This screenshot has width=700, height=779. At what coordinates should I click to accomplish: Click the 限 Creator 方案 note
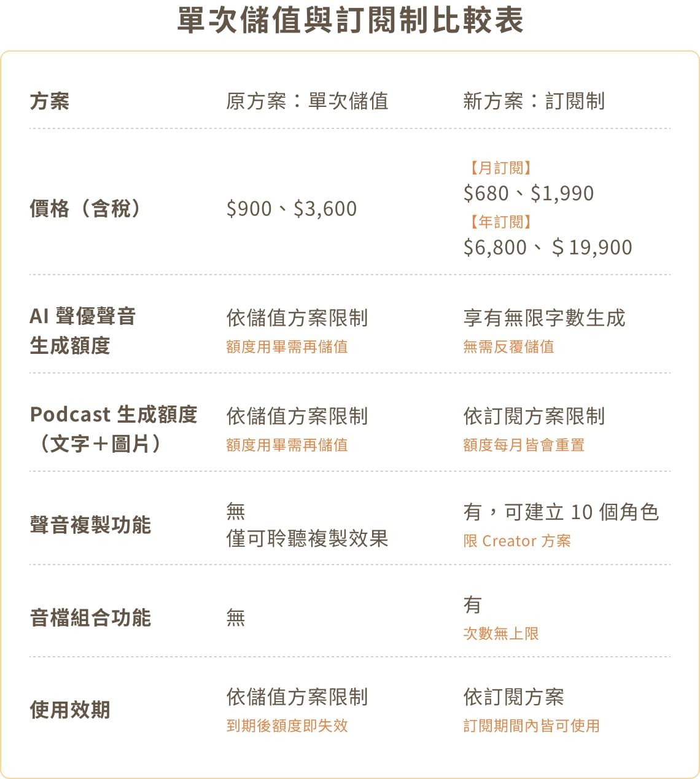[517, 541]
